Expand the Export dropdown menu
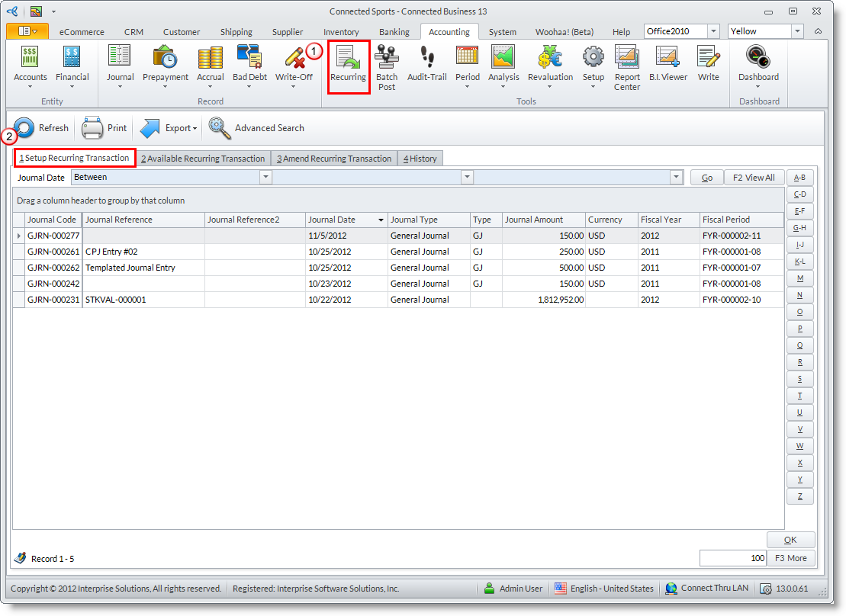The width and height of the screenshot is (846, 616). 169,128
